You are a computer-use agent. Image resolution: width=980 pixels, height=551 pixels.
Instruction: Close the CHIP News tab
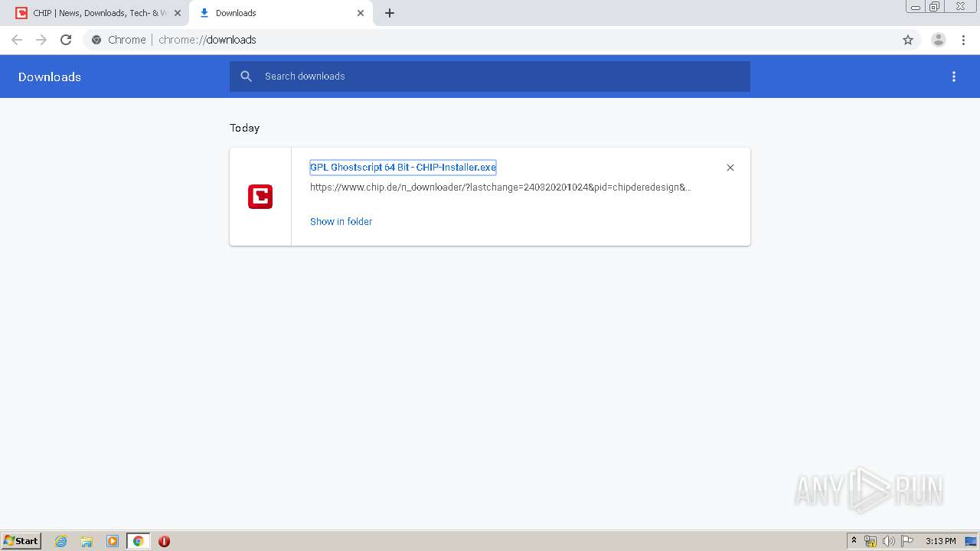coord(178,13)
